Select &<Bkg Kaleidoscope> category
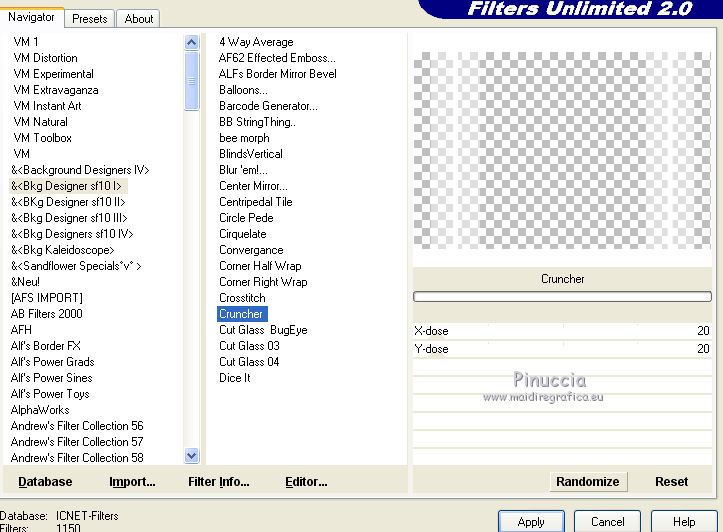The image size is (723, 532). [63, 250]
